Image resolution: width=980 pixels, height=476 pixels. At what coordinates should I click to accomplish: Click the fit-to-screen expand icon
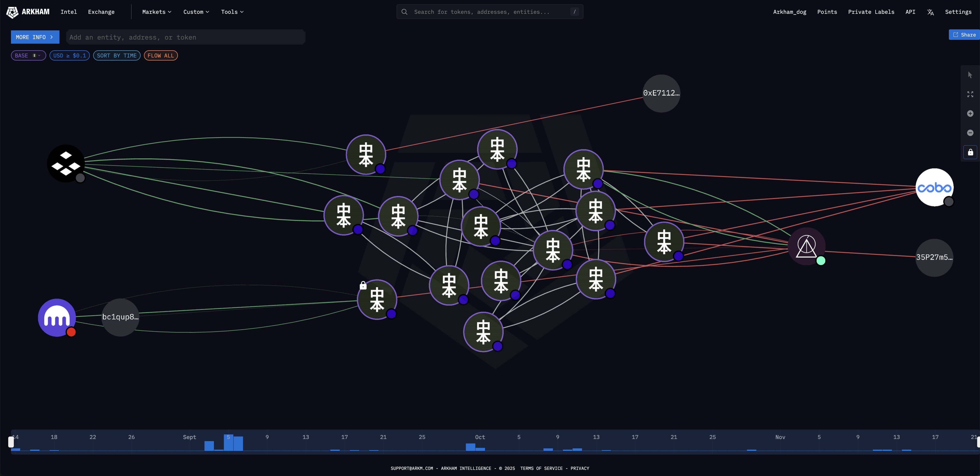(x=970, y=94)
